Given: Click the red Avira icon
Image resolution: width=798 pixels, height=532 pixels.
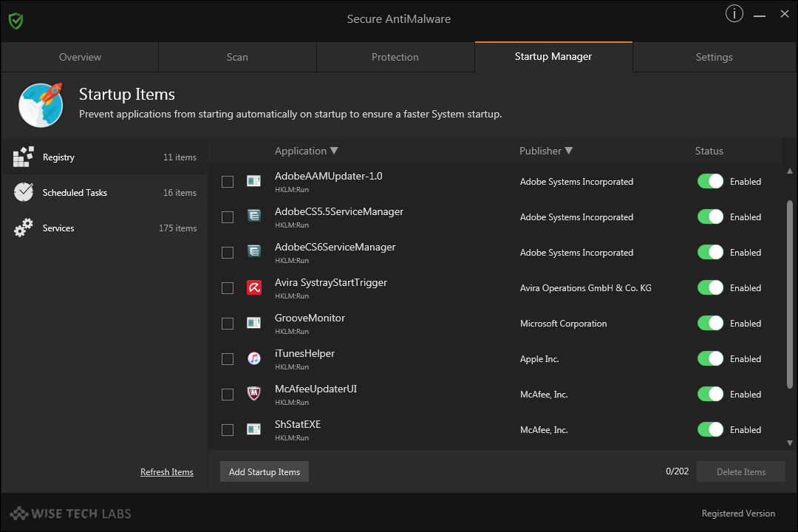Looking at the screenshot, I should click(254, 287).
